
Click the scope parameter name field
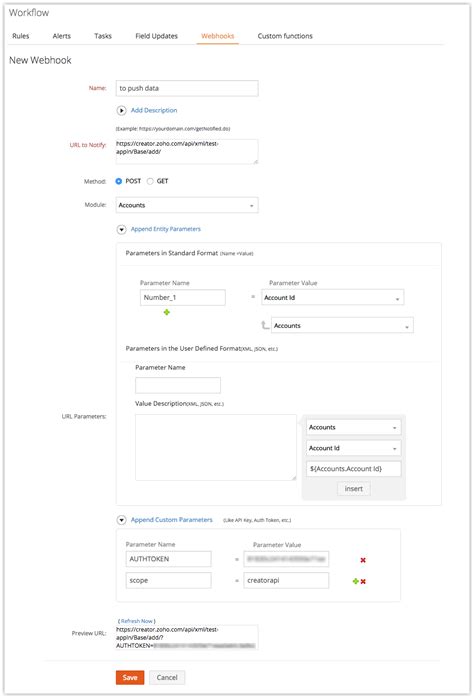click(x=168, y=580)
